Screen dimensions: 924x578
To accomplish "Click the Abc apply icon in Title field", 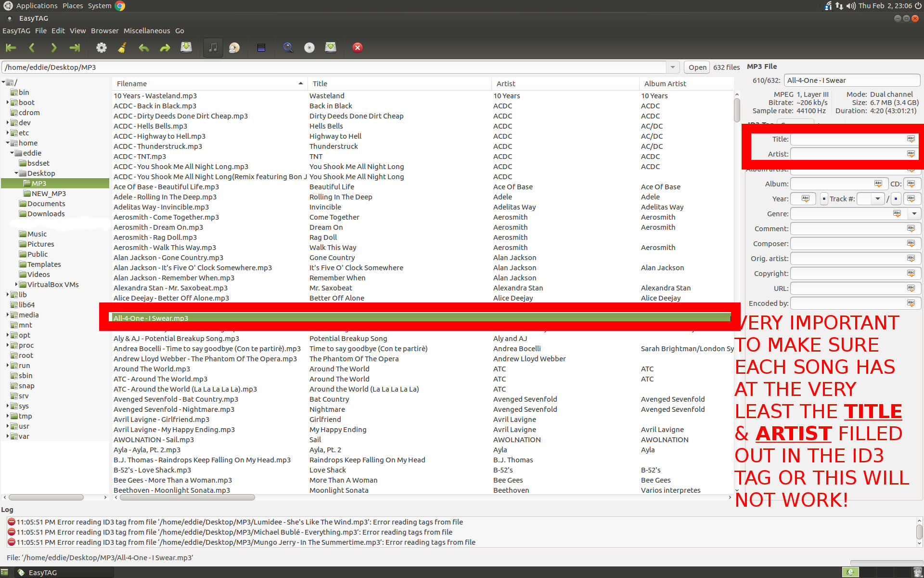I will point(911,139).
